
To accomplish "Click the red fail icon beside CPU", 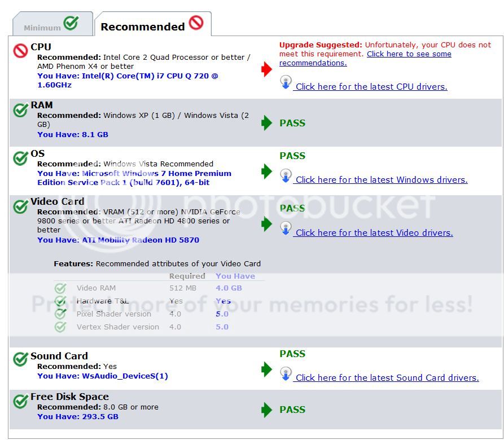I will point(20,51).
